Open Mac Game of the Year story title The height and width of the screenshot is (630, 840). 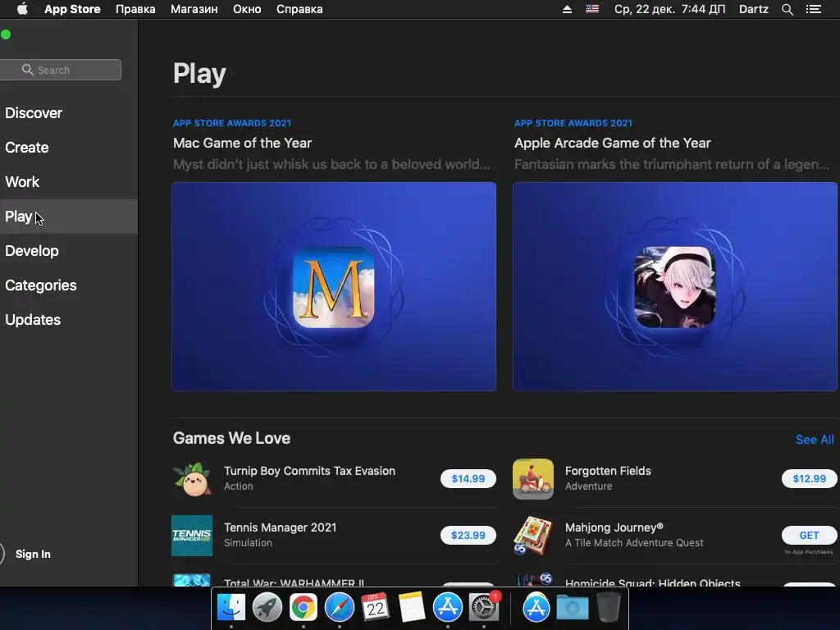pyautogui.click(x=242, y=143)
